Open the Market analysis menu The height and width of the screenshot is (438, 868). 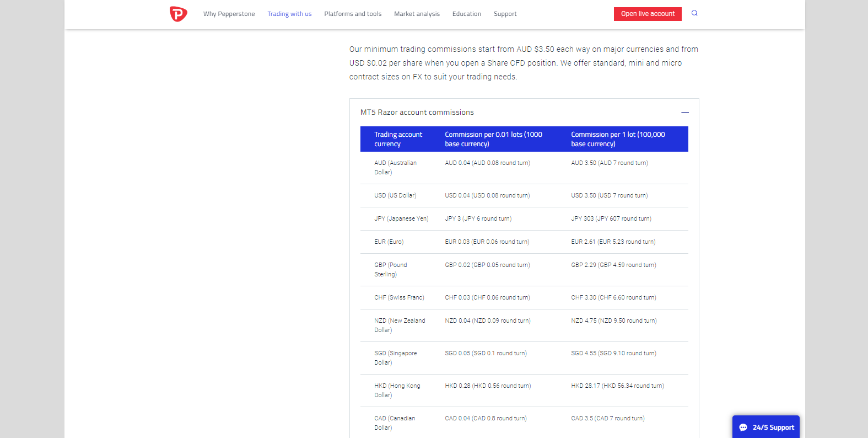tap(417, 14)
